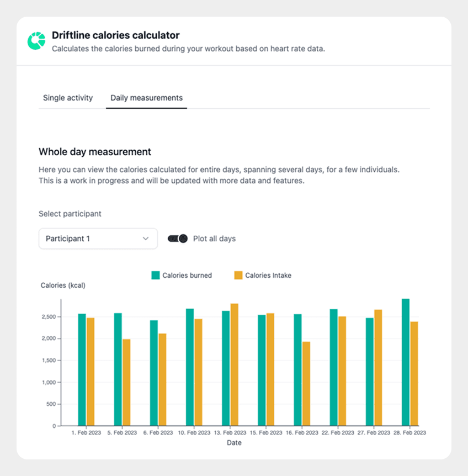Click the Date axis label below the chart

pos(234,442)
